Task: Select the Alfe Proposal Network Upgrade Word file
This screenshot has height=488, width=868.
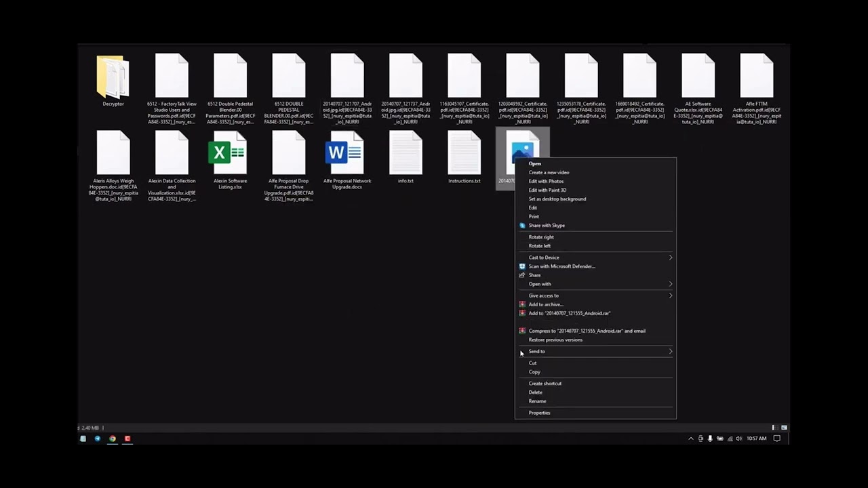Action: 347,160
